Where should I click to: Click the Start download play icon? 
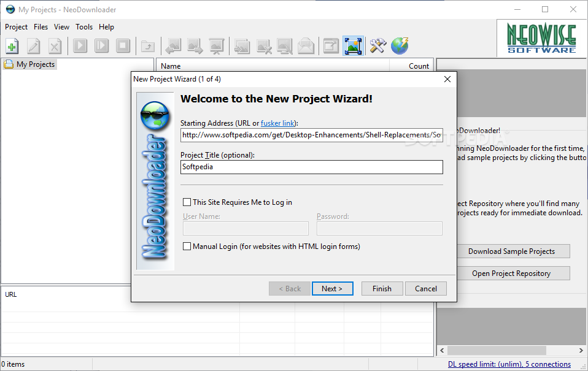(x=80, y=46)
